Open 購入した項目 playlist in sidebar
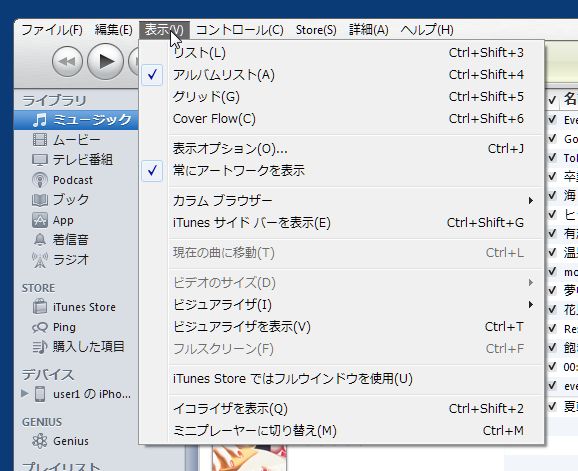 [76, 347]
